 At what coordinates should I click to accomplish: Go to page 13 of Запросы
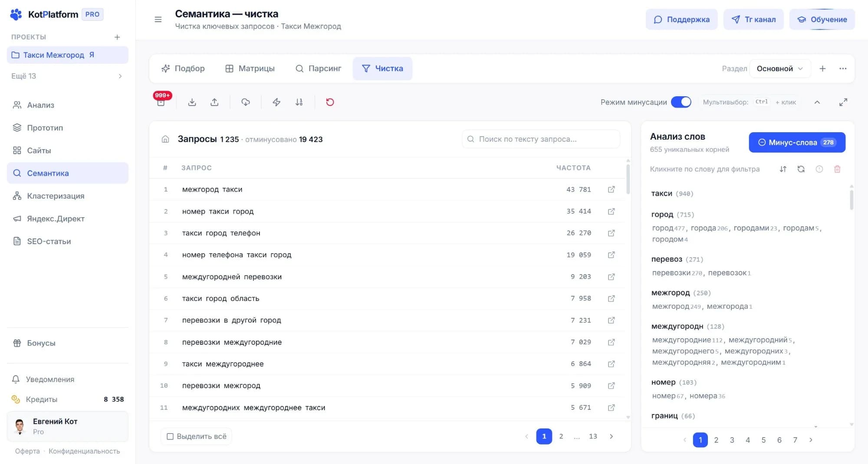pyautogui.click(x=593, y=436)
